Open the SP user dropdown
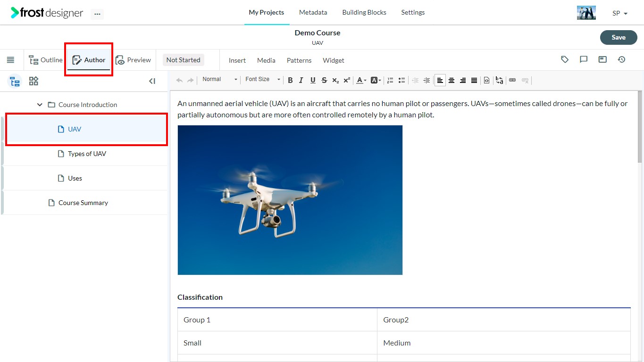This screenshot has width=644, height=362. [x=620, y=13]
